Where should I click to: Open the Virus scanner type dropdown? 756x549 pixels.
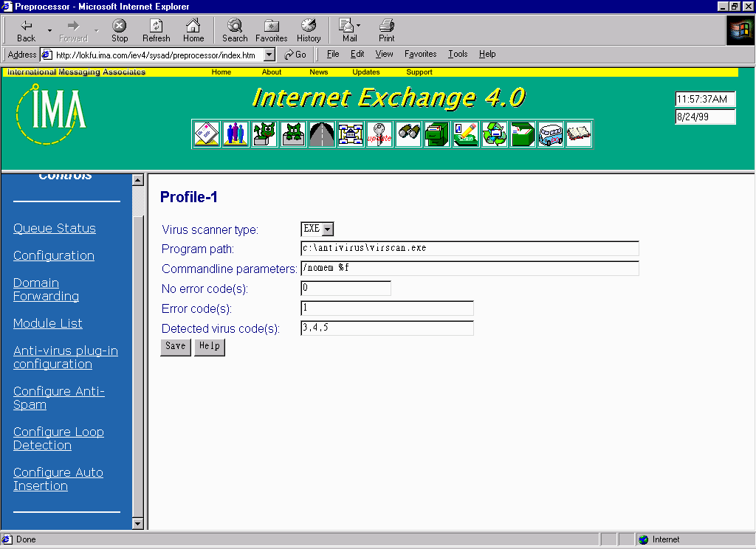tap(328, 229)
